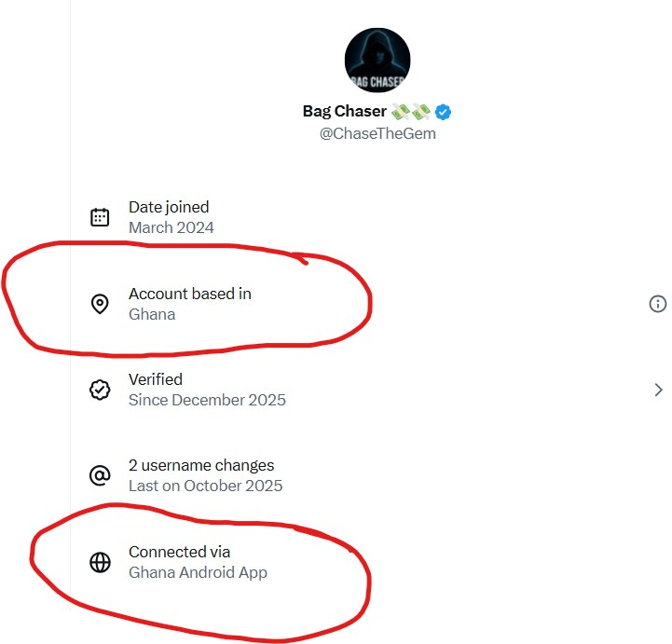Click the Bag Chaser profile avatar
Viewport: 672px width, 644px height.
click(377, 60)
